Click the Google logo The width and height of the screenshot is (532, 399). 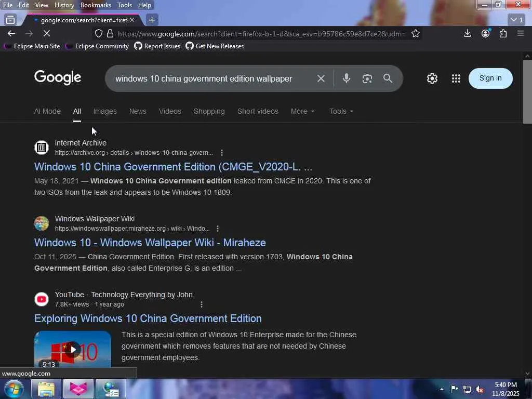(x=58, y=78)
